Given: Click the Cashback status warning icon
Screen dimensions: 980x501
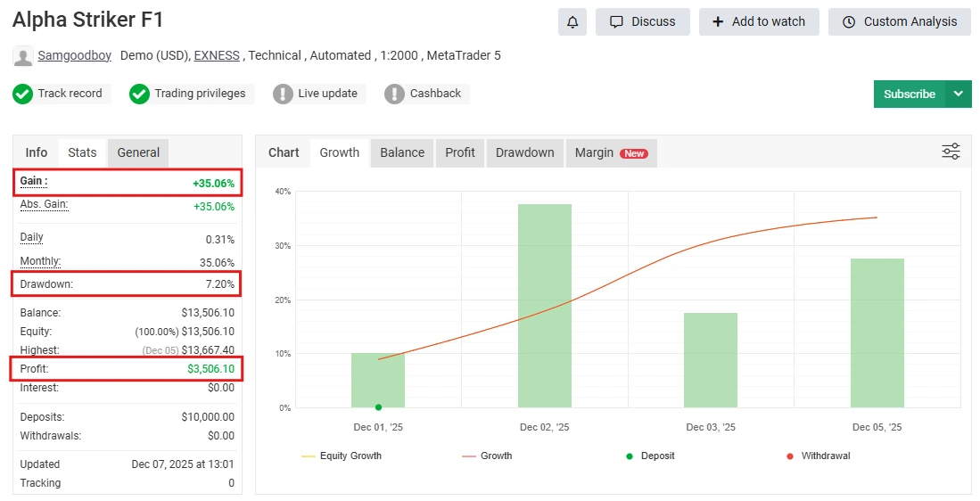Looking at the screenshot, I should 395,94.
